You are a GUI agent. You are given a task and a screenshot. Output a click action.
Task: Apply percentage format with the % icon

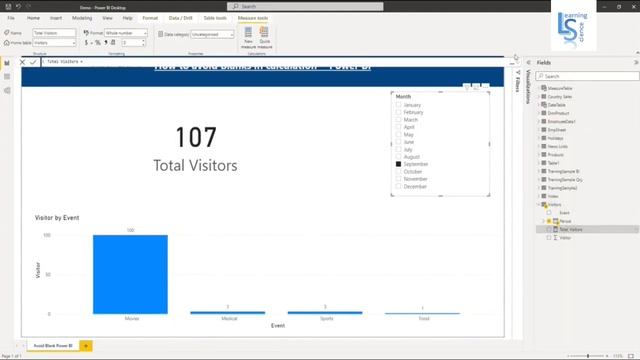(x=98, y=42)
